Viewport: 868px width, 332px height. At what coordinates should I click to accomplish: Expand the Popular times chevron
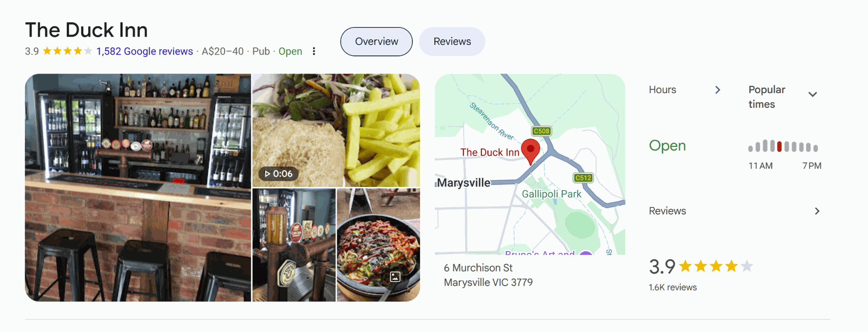[812, 94]
